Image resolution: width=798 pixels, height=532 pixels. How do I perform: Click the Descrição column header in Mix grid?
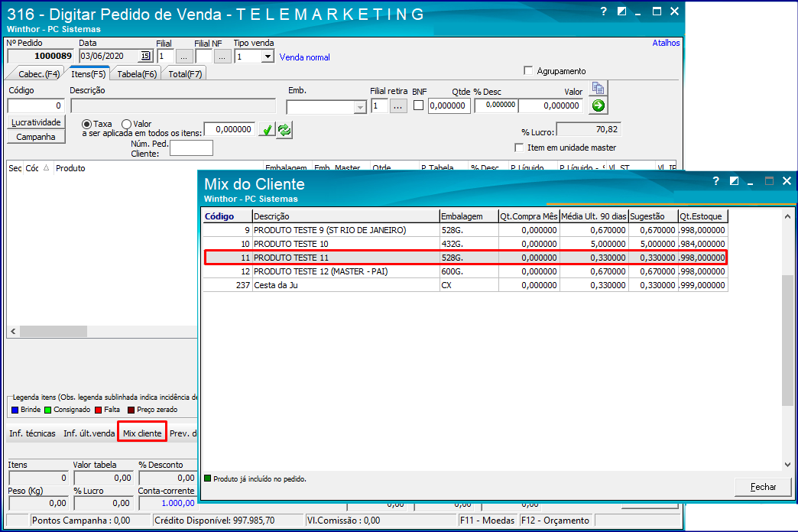(x=345, y=216)
